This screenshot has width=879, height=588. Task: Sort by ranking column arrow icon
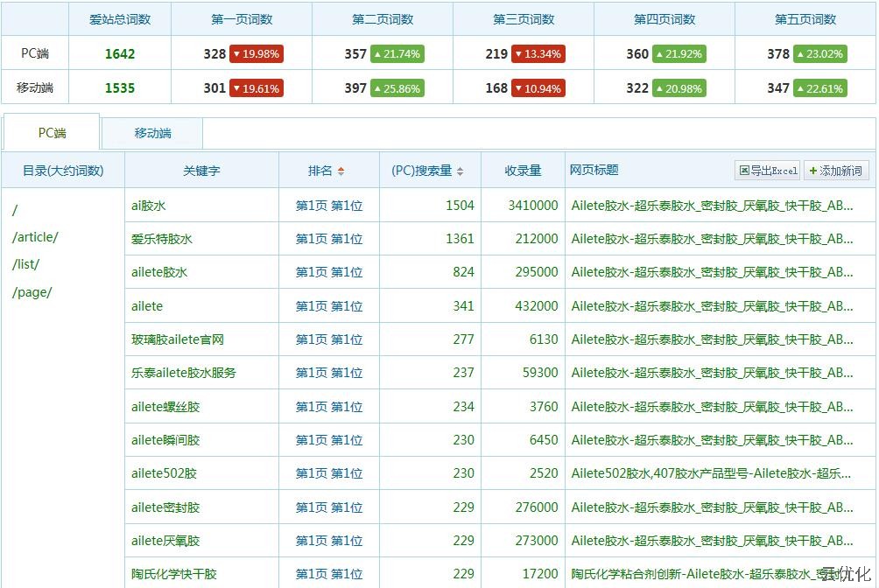coord(341,171)
